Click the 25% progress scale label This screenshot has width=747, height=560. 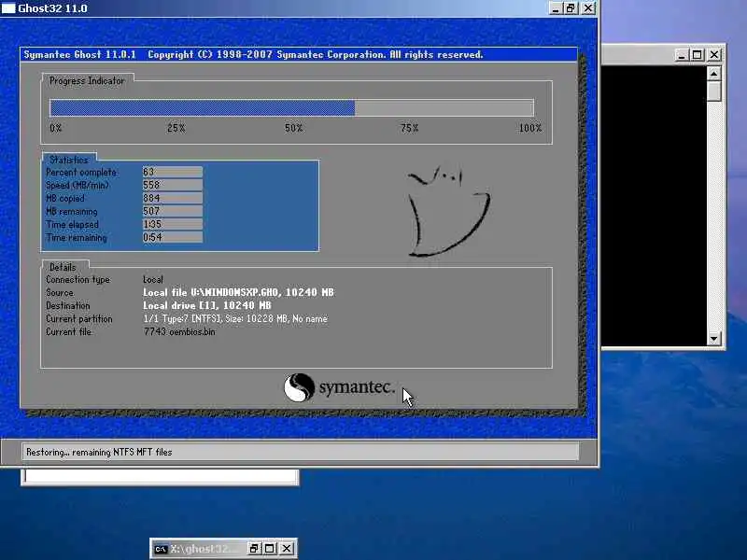pos(176,128)
